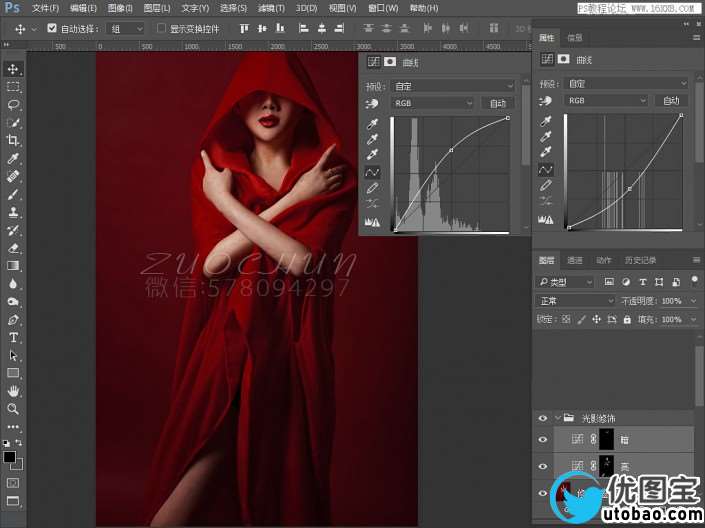
Task: Select the Crop tool
Action: pyautogui.click(x=13, y=140)
